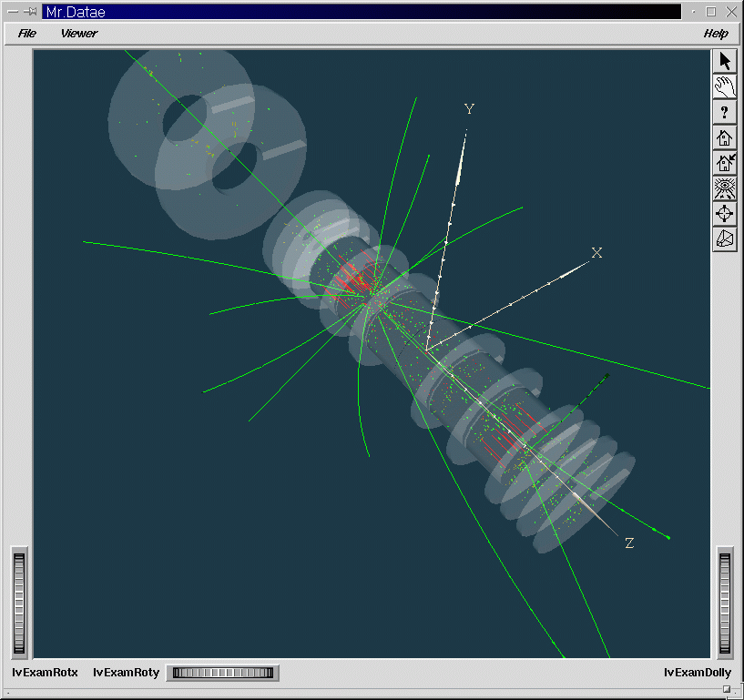The image size is (744, 700).
Task: Set current view as home position
Action: 725,163
